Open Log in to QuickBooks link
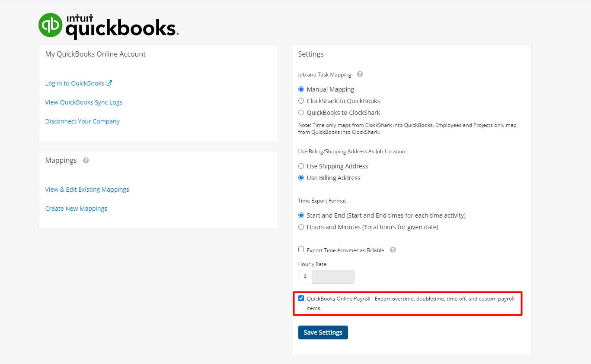The width and height of the screenshot is (591, 364). pos(78,83)
